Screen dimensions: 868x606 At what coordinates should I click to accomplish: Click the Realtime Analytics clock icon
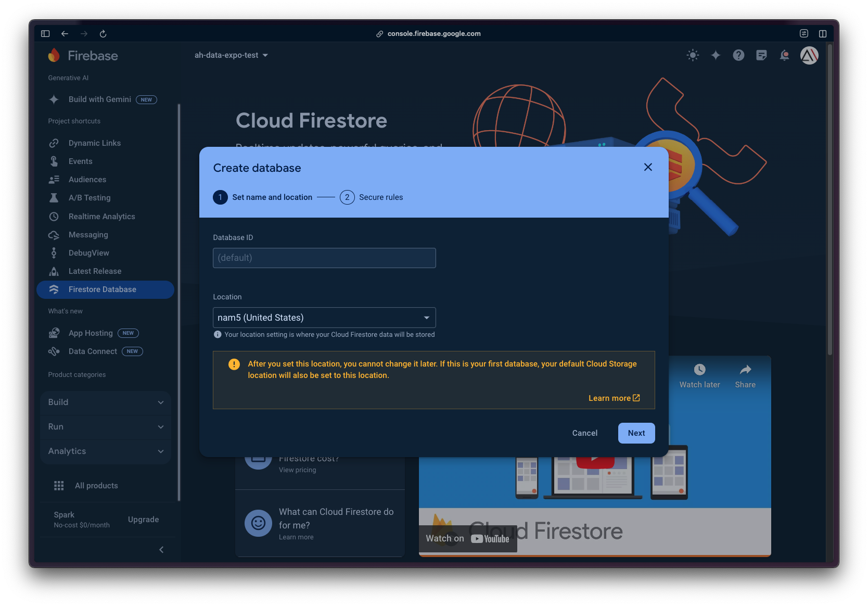pos(54,217)
